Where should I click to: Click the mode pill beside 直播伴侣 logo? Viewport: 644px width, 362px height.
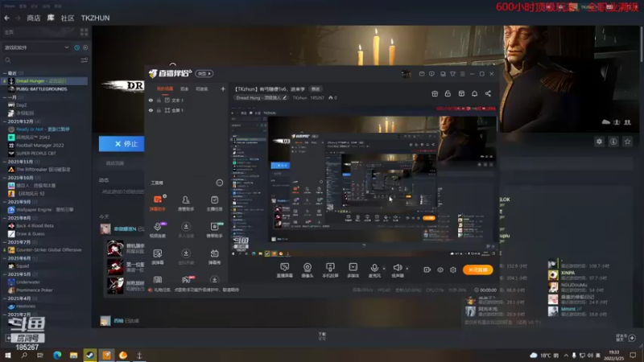coord(204,73)
